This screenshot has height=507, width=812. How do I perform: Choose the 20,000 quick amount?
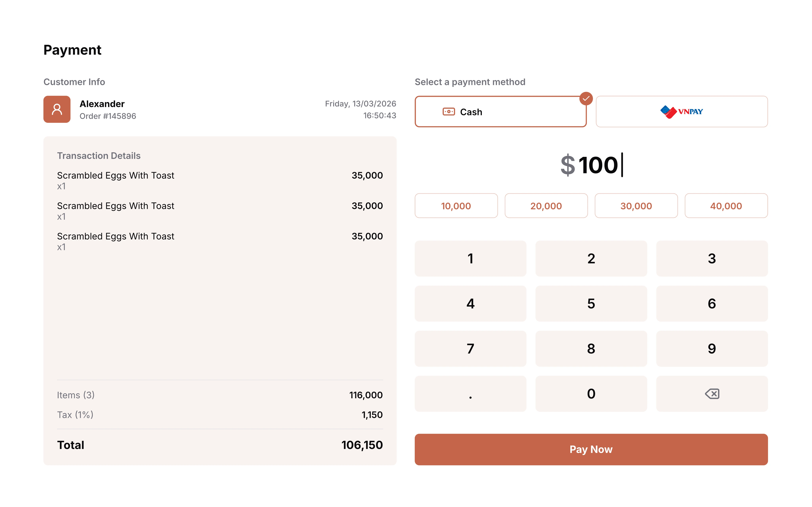[546, 206]
